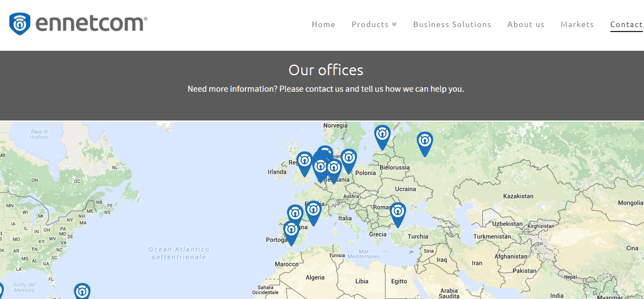
Task: Open the Home menu item
Action: point(323,24)
